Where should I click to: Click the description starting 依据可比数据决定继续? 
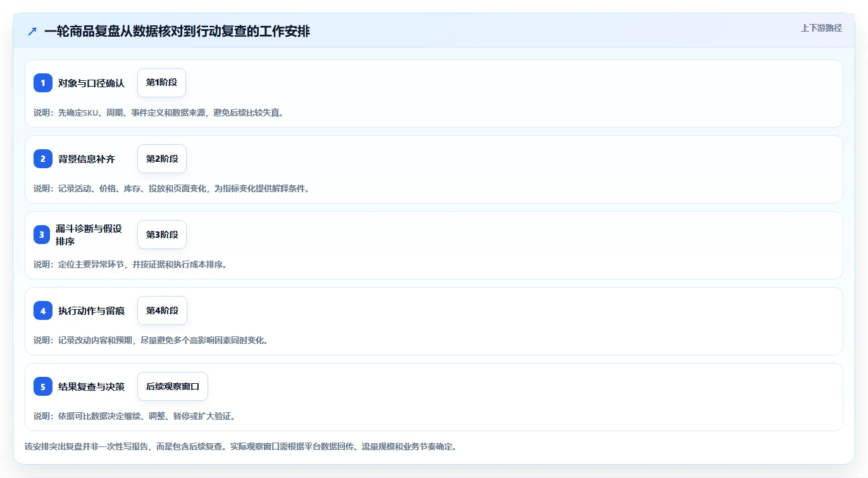134,416
